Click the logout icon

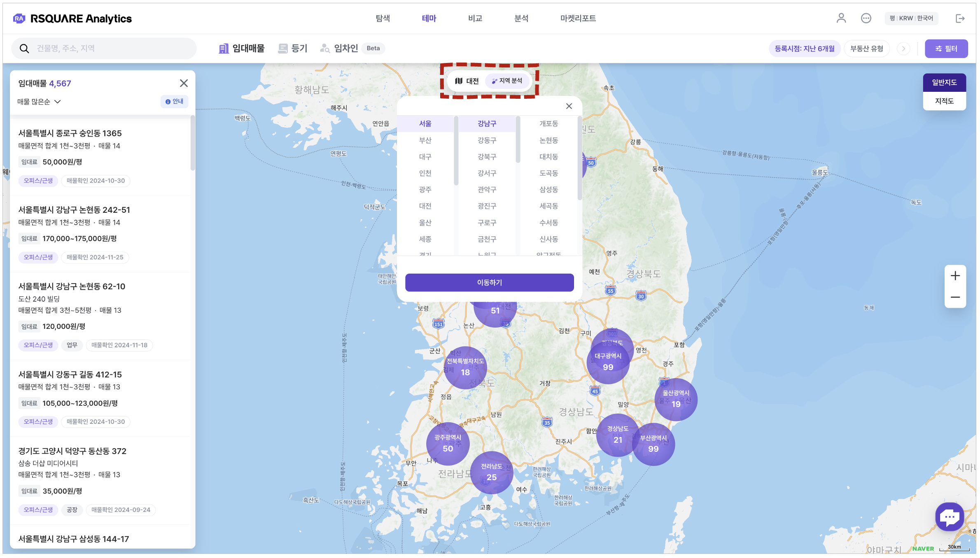point(960,18)
